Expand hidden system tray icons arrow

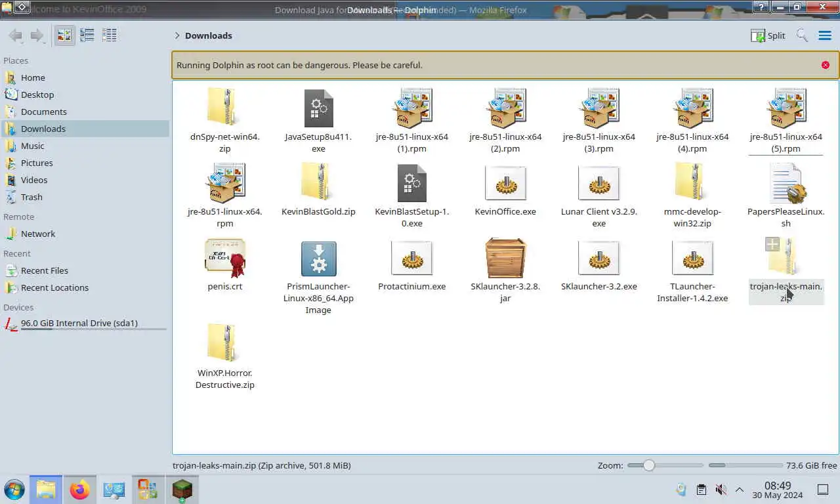(740, 490)
